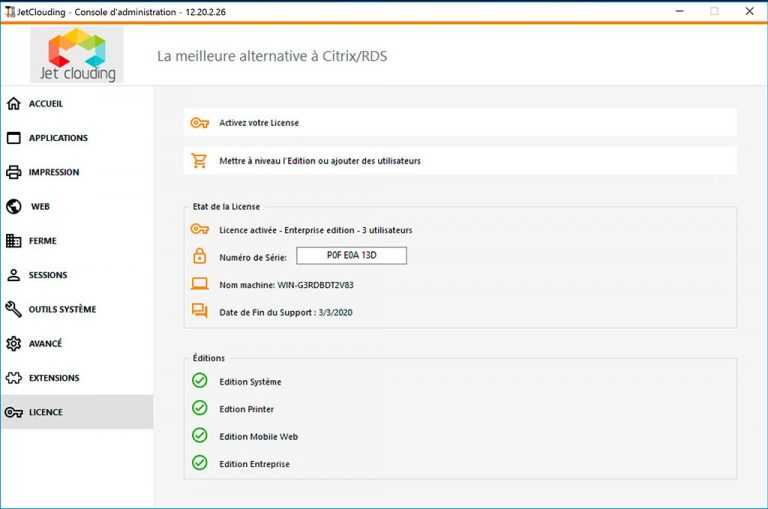768x509 pixels.
Task: Click the Edition Entreprise label
Action: click(254, 464)
